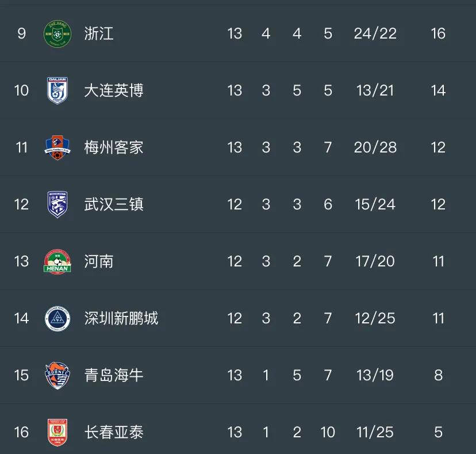The image size is (476, 454).
Task: Select the Qingdao Hainiu club badge
Action: click(x=57, y=375)
